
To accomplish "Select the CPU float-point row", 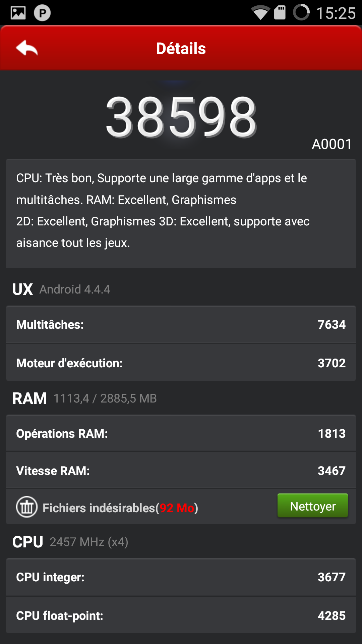I will pos(181,615).
